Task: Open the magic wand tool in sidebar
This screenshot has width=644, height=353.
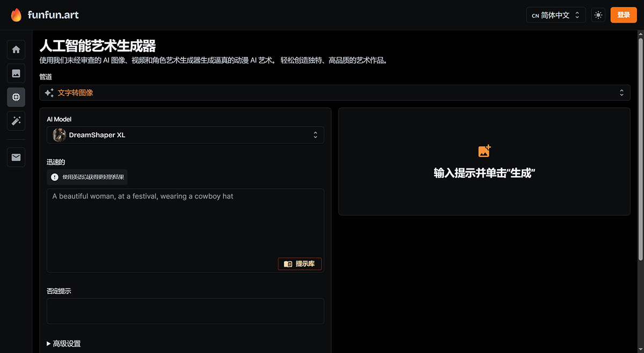Action: [x=16, y=121]
